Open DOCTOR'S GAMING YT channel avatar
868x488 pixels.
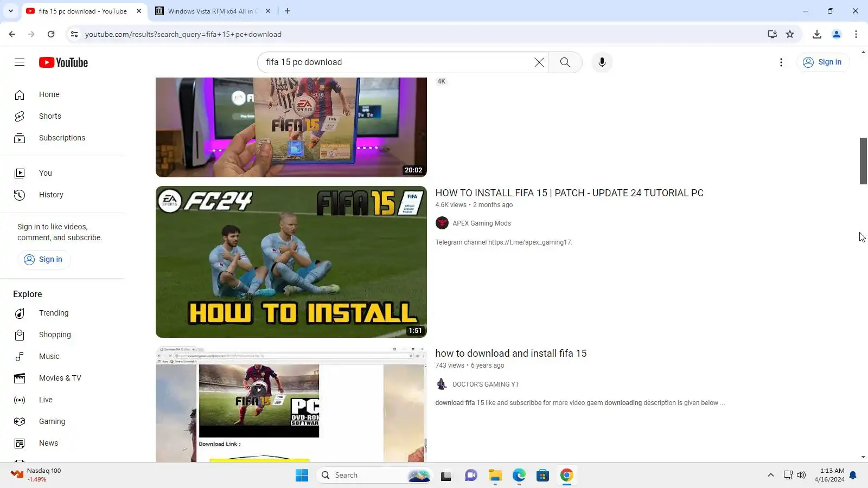(x=442, y=384)
